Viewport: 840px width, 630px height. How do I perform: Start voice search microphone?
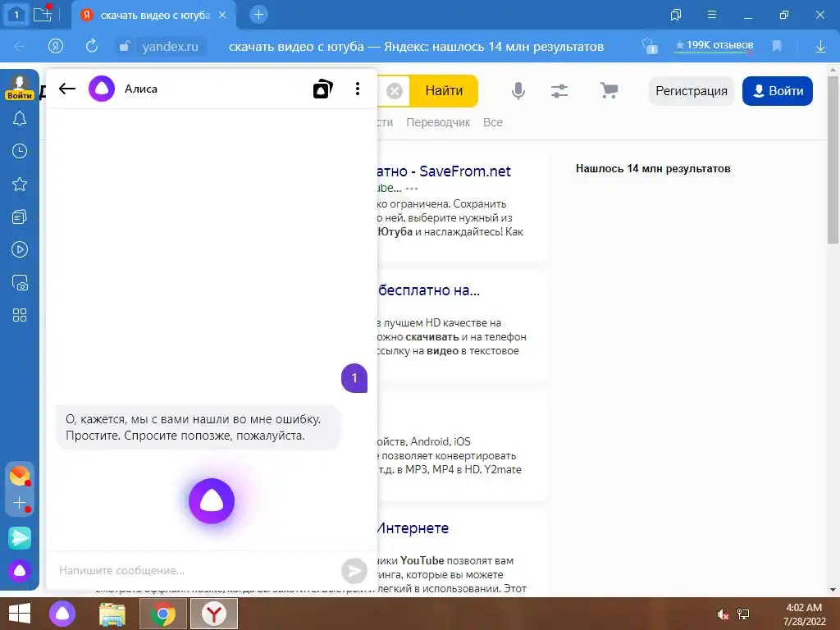(518, 91)
